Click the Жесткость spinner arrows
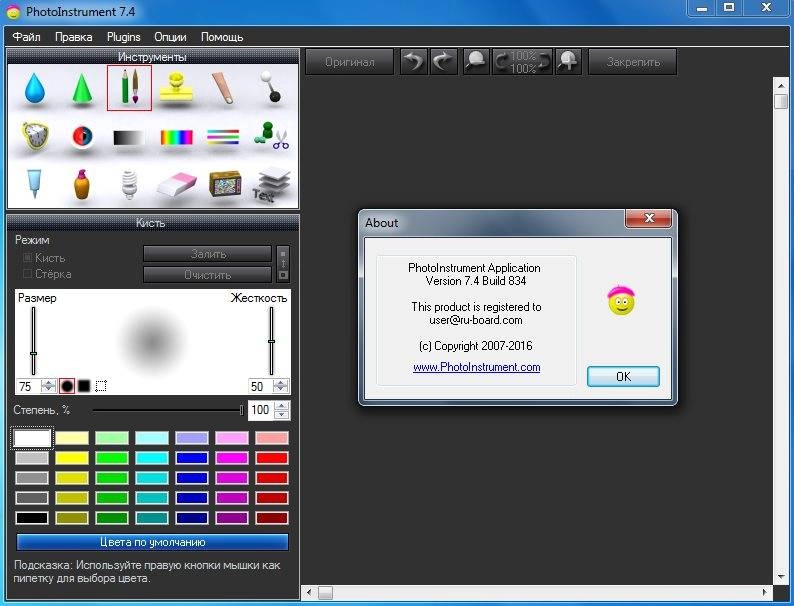 (281, 386)
